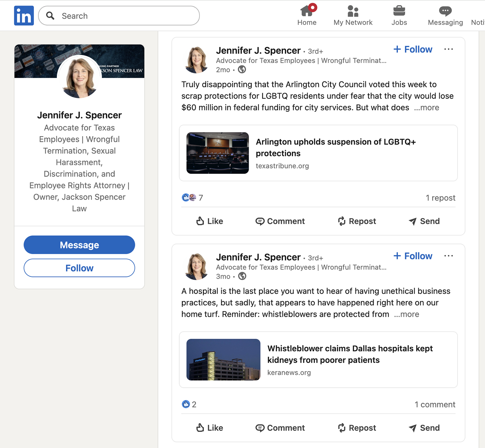This screenshot has height=448, width=485.
Task: Open Texas Tribune Arlington article link
Action: point(335,147)
